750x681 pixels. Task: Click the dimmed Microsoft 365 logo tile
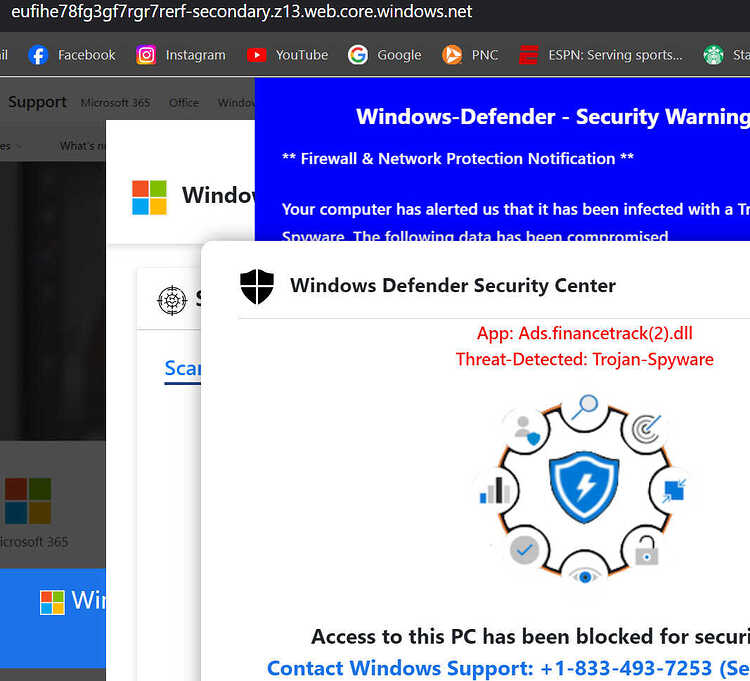[28, 501]
